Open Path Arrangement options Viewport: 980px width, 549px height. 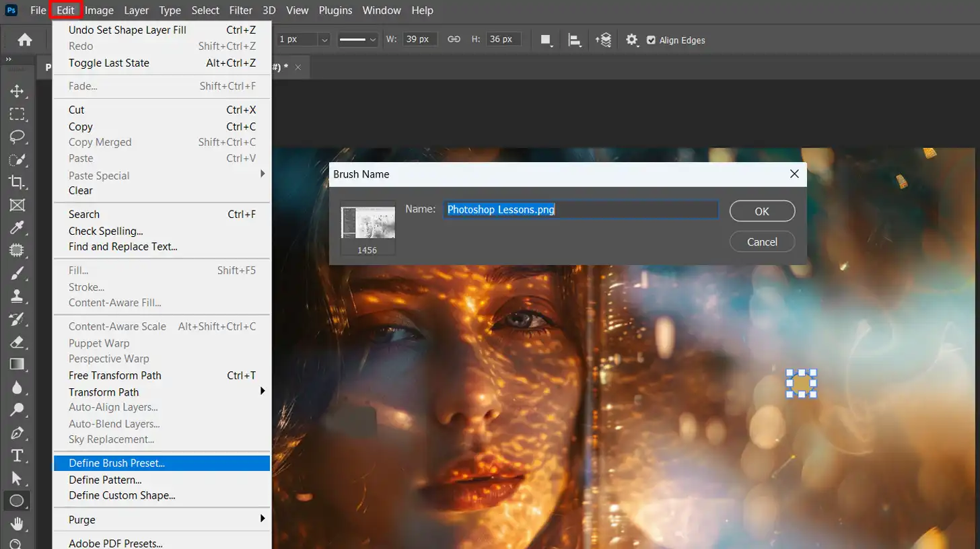(x=603, y=40)
